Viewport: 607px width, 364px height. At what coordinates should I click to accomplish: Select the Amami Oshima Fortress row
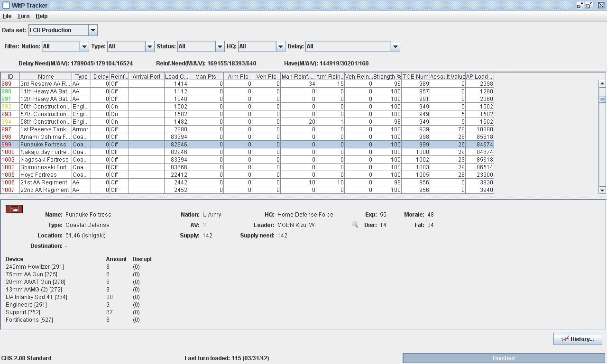click(x=247, y=137)
